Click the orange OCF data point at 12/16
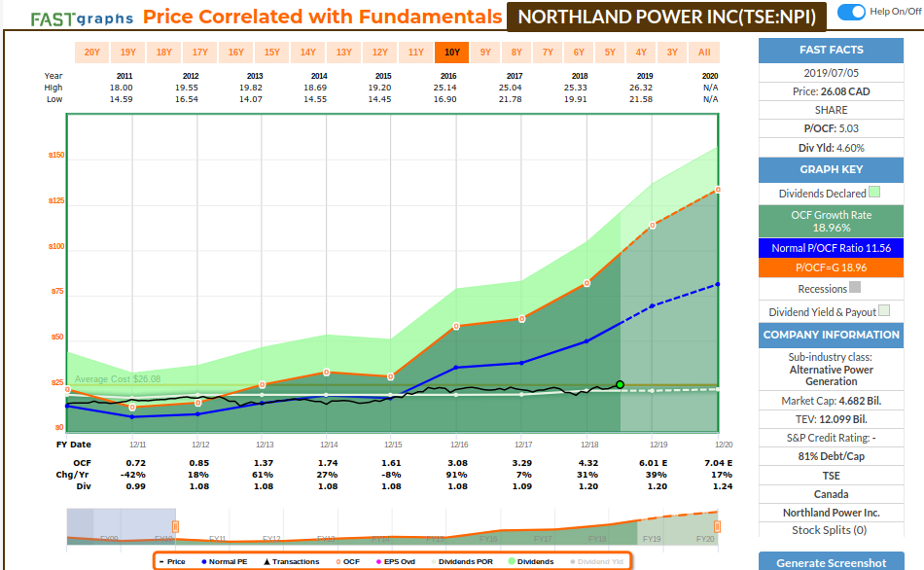The width and height of the screenshot is (924, 570). 456,326
